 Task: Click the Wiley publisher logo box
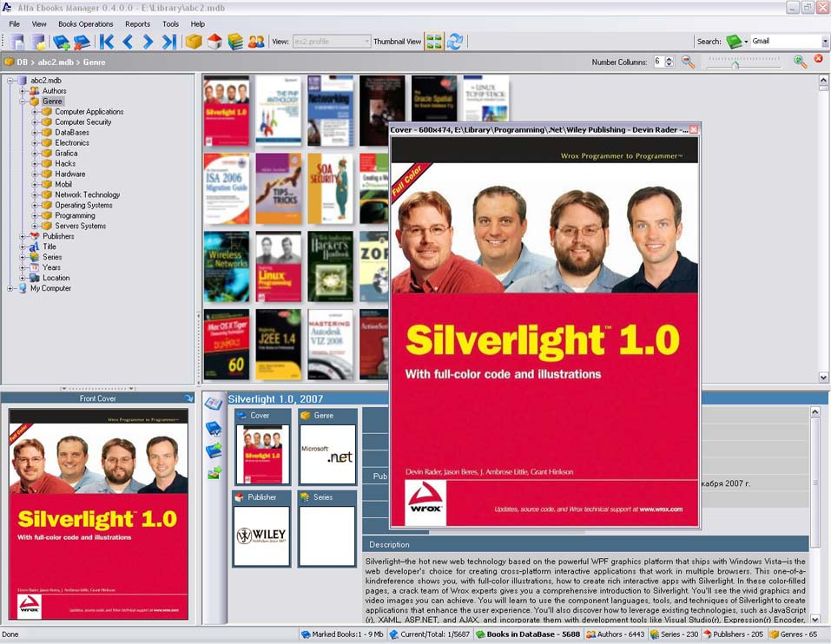coord(262,536)
